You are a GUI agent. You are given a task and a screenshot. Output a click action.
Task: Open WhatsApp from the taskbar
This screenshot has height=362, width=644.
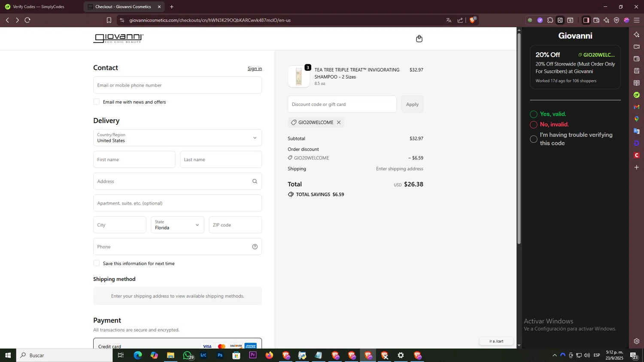pos(188,355)
